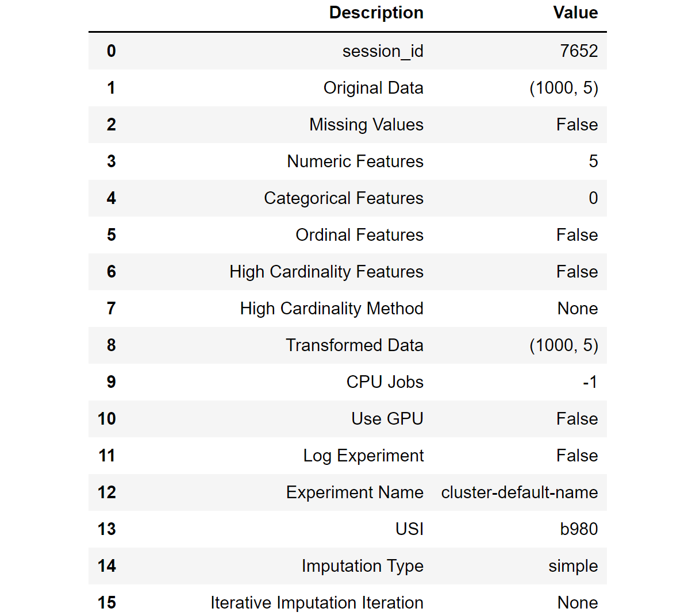The width and height of the screenshot is (692, 616).
Task: Select the High Cardinality Features cell
Action: (326, 272)
